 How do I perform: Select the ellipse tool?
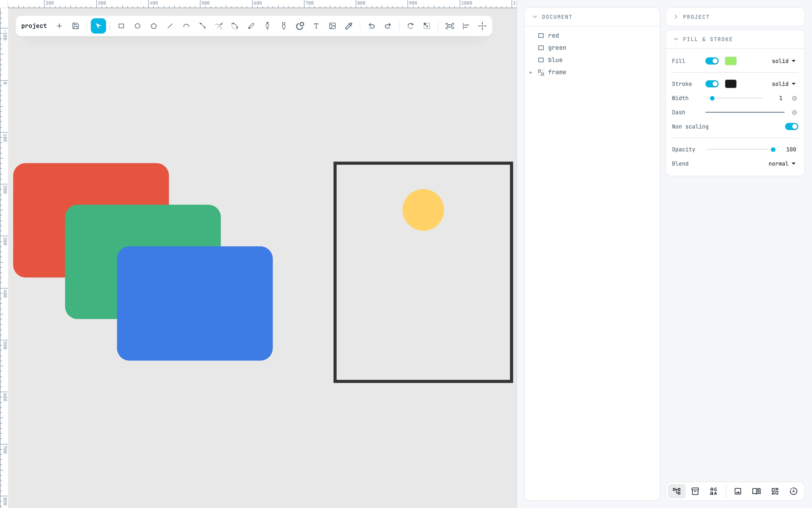coord(138,26)
